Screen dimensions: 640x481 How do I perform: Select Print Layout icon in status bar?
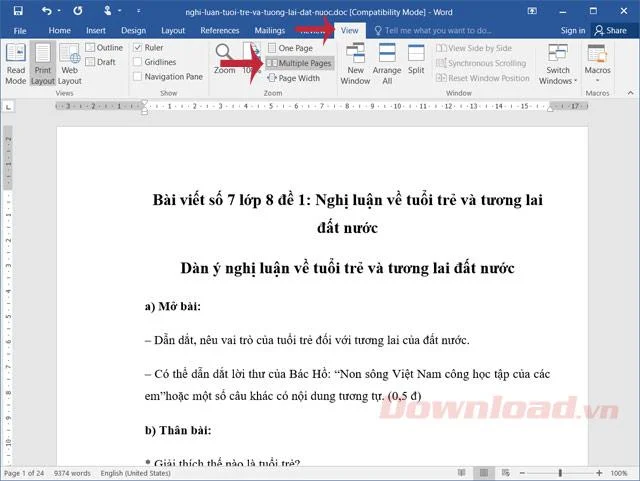(x=484, y=473)
